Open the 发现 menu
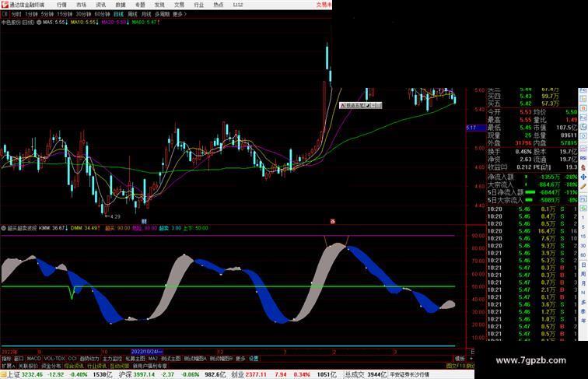The height and width of the screenshot is (379, 588). coord(159,5)
